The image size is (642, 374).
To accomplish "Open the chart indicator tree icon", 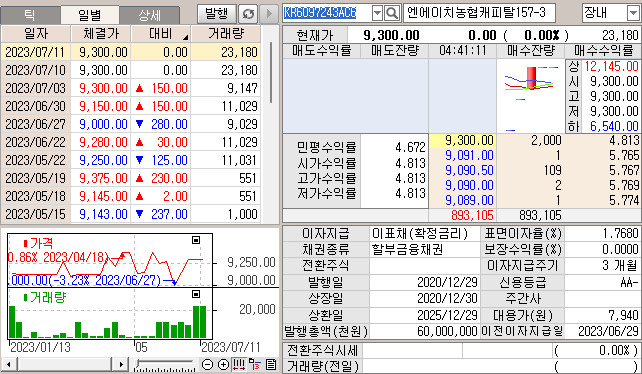I will pyautogui.click(x=255, y=364).
